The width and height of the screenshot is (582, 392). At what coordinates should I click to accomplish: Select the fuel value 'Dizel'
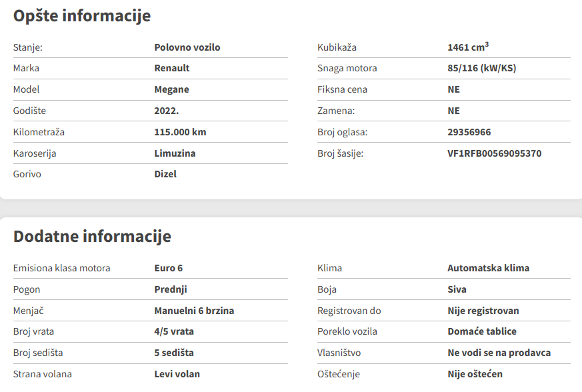[165, 174]
